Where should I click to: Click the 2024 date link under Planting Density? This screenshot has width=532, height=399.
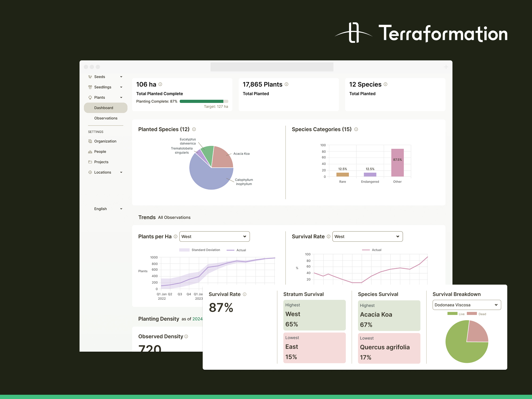198,319
